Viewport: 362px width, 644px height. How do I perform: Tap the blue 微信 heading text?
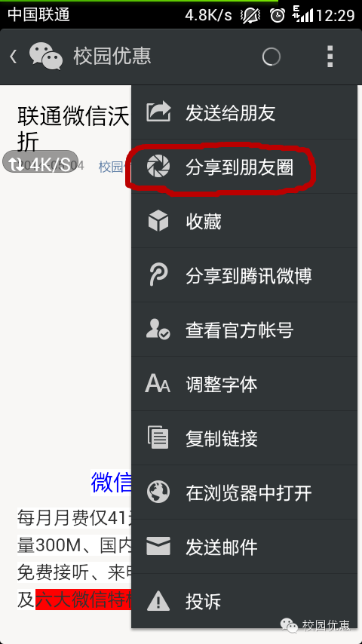pyautogui.click(x=111, y=483)
